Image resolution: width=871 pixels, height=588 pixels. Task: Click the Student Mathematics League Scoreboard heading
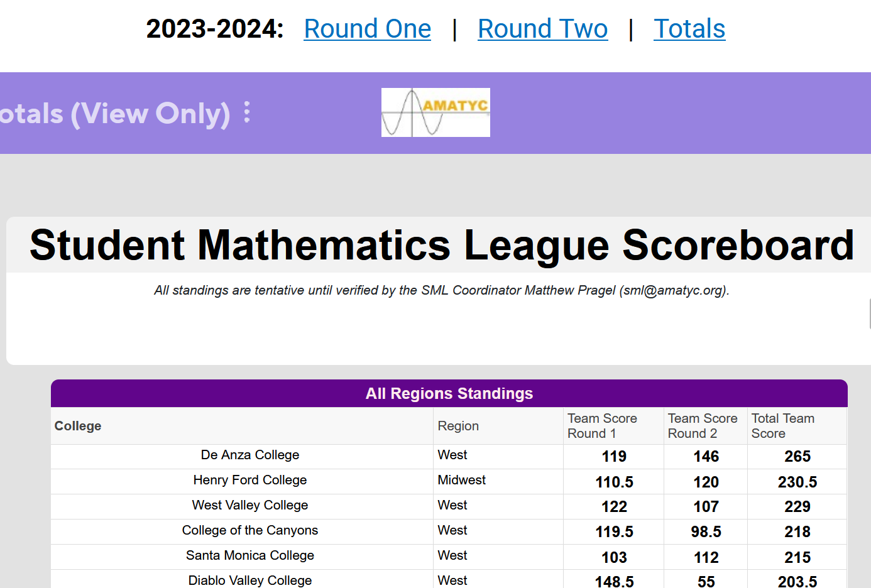point(441,245)
